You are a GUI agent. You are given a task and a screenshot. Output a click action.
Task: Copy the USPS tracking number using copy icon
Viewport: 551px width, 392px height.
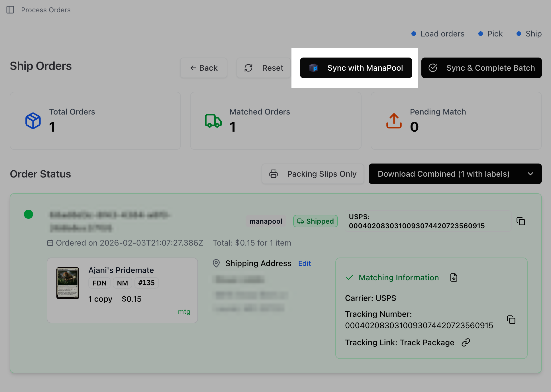pos(521,221)
